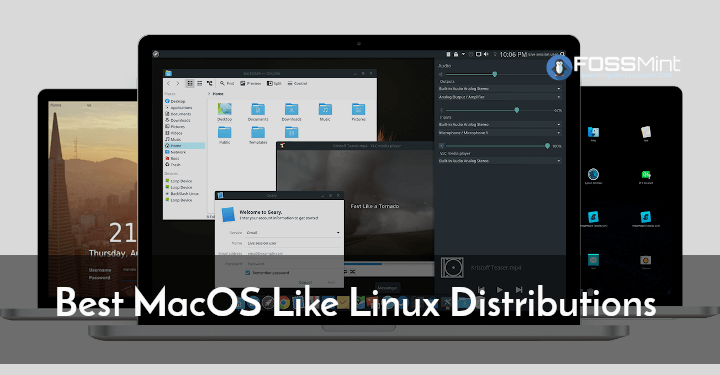
Task: Open Geary Service Gmail dropdown
Action: (x=293, y=233)
